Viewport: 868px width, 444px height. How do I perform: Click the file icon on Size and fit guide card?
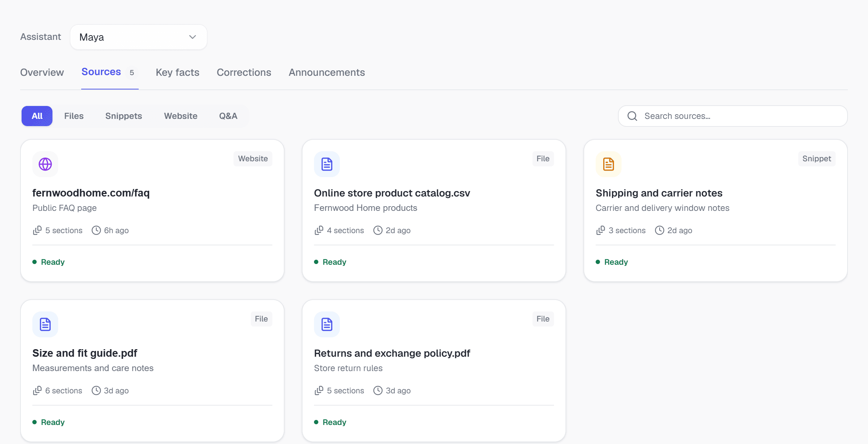45,324
